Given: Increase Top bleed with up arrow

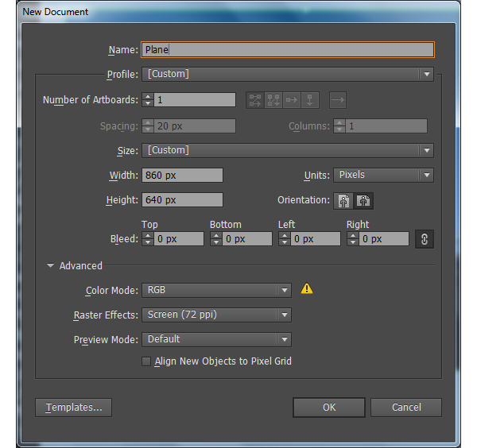Looking at the screenshot, I should [x=148, y=236].
